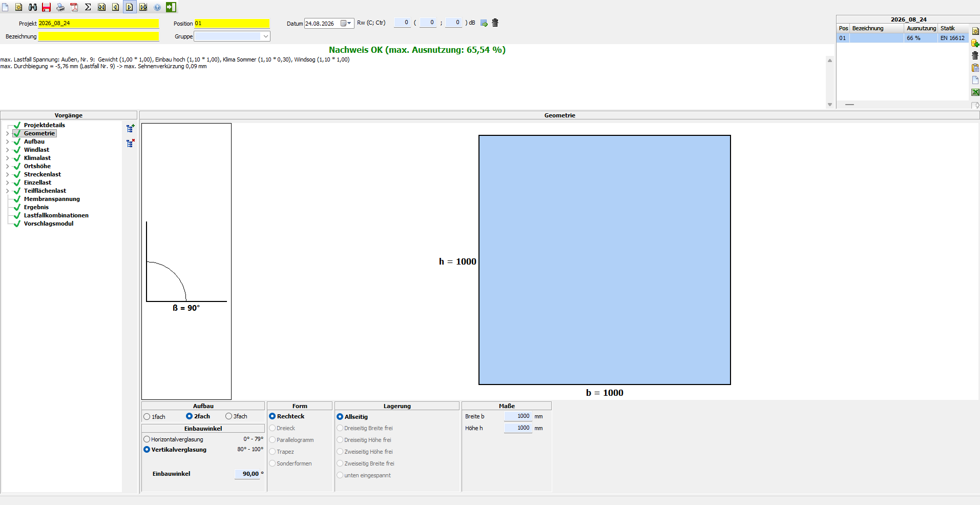Select the 2fach glazing option

coord(189,416)
